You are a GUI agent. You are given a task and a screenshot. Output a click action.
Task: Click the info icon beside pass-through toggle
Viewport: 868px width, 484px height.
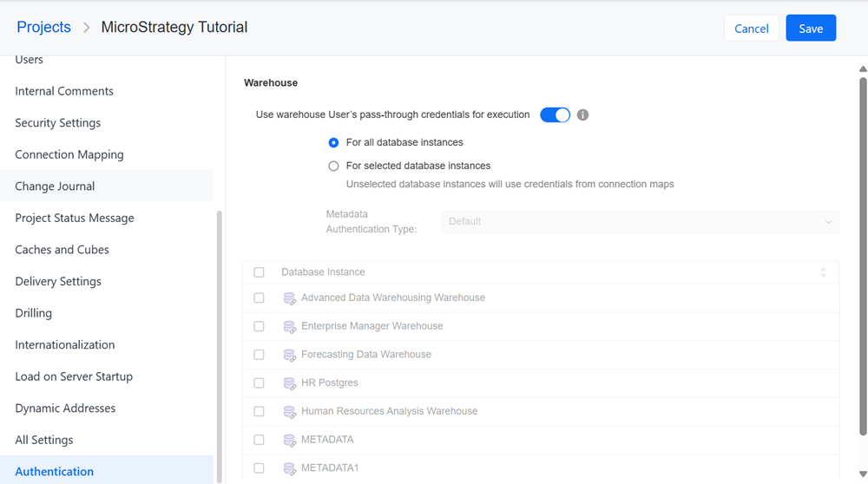click(x=582, y=115)
